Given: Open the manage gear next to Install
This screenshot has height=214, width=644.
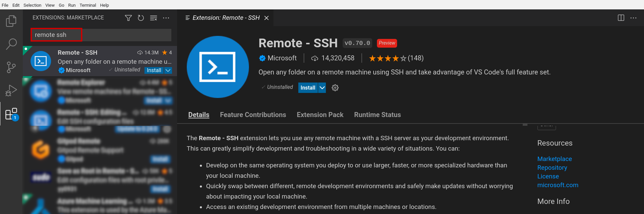Looking at the screenshot, I should click(x=335, y=88).
